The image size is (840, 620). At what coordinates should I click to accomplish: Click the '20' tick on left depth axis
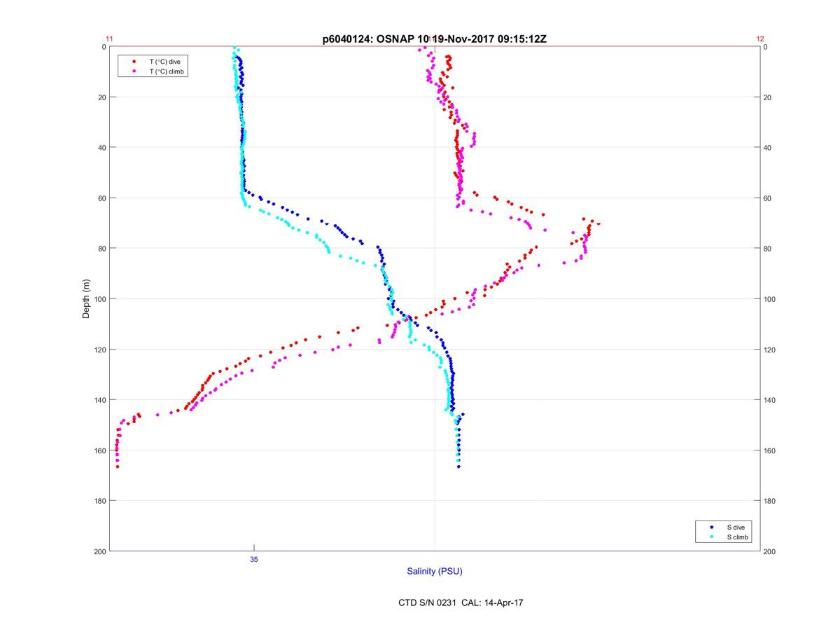point(101,97)
